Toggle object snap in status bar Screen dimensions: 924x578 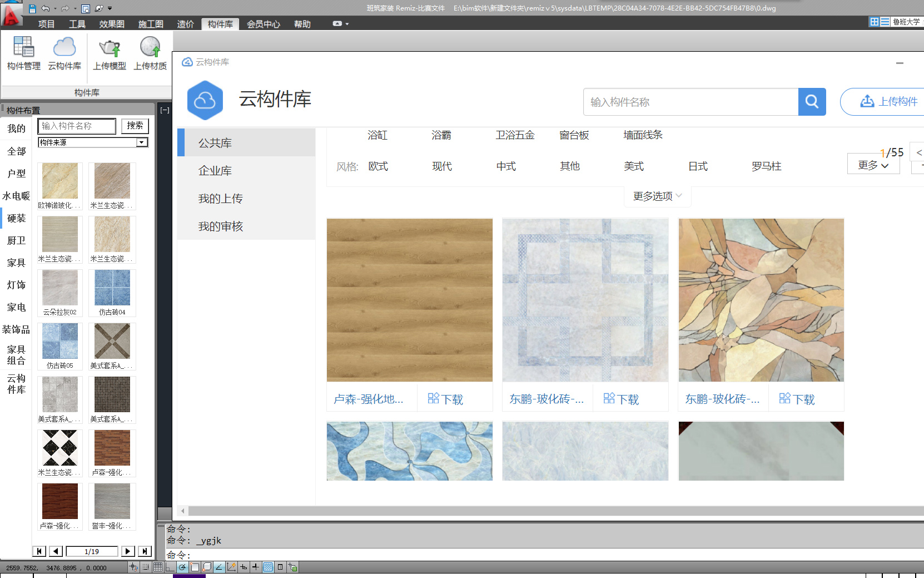pos(195,567)
